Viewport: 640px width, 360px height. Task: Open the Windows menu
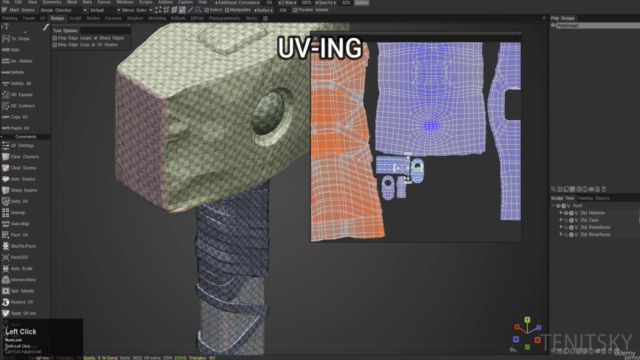coord(125,2)
